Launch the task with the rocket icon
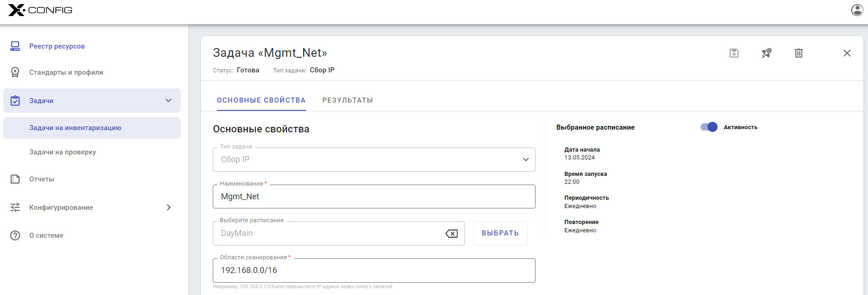 (x=766, y=53)
